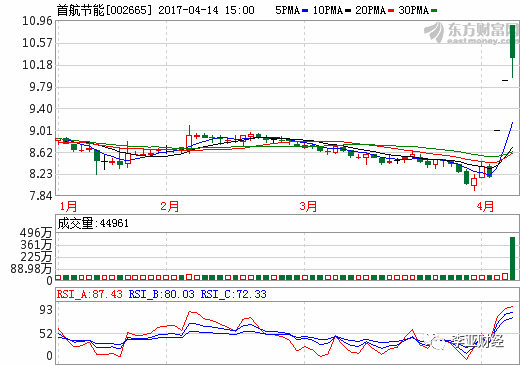
Task: Click the 88.98万 volume axis label
Action: click(31, 269)
